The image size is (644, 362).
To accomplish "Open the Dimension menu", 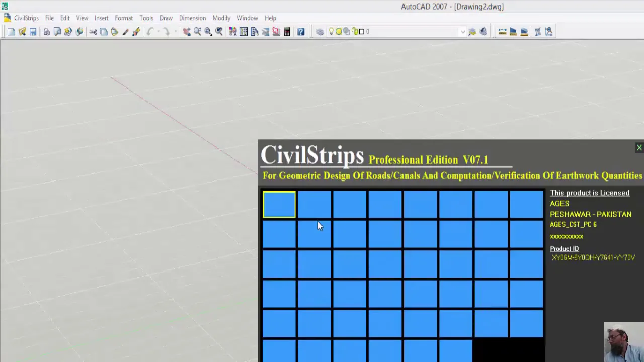I will pos(192,18).
